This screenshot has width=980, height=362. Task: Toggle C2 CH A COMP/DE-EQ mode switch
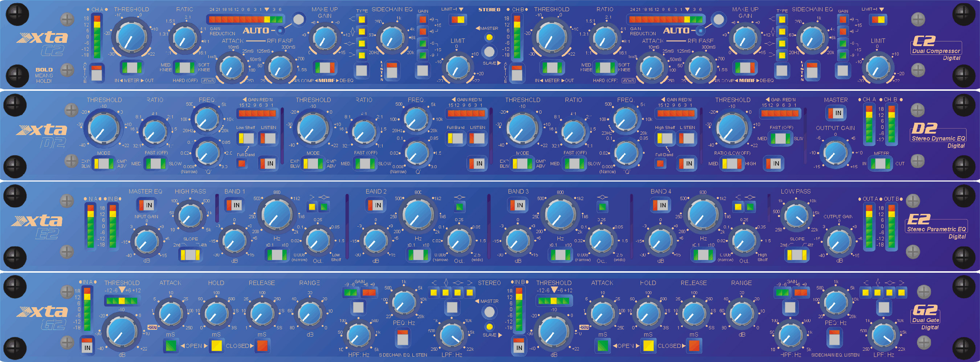[325, 68]
